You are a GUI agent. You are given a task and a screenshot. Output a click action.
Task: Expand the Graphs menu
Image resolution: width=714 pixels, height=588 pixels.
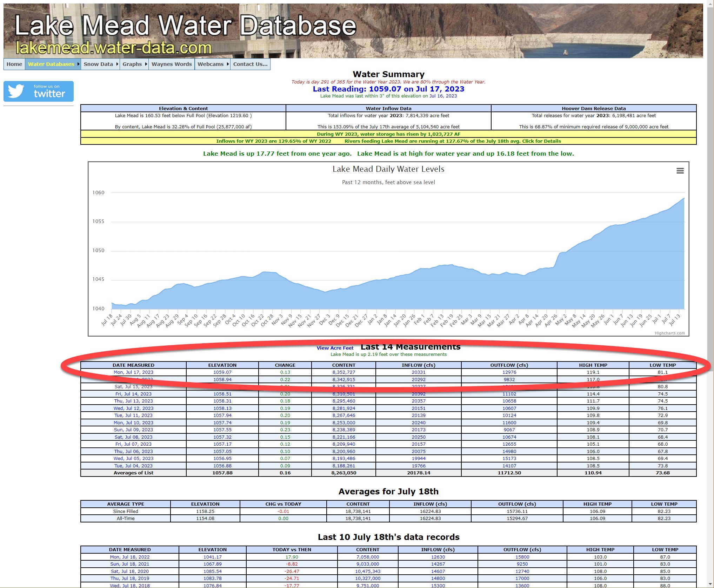point(132,64)
